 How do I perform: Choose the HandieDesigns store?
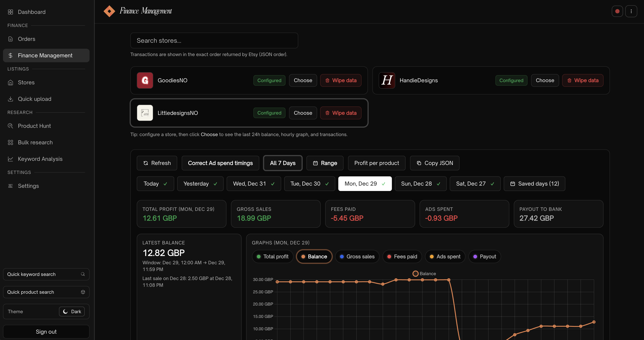tap(545, 80)
